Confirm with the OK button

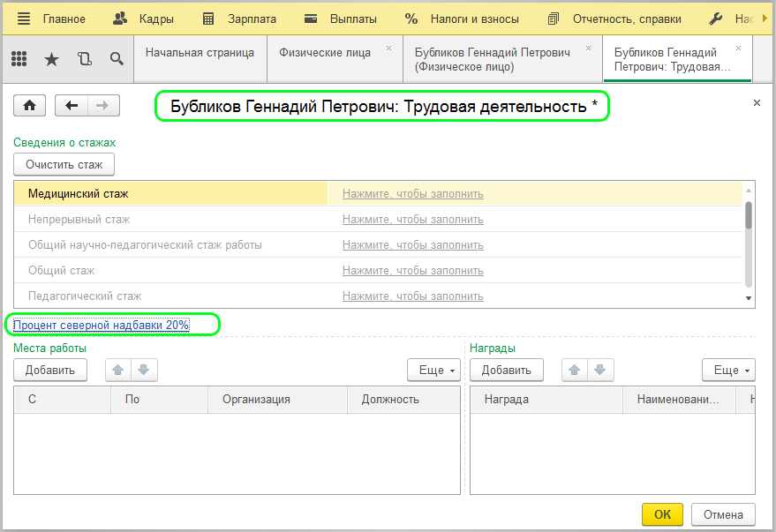(662, 514)
